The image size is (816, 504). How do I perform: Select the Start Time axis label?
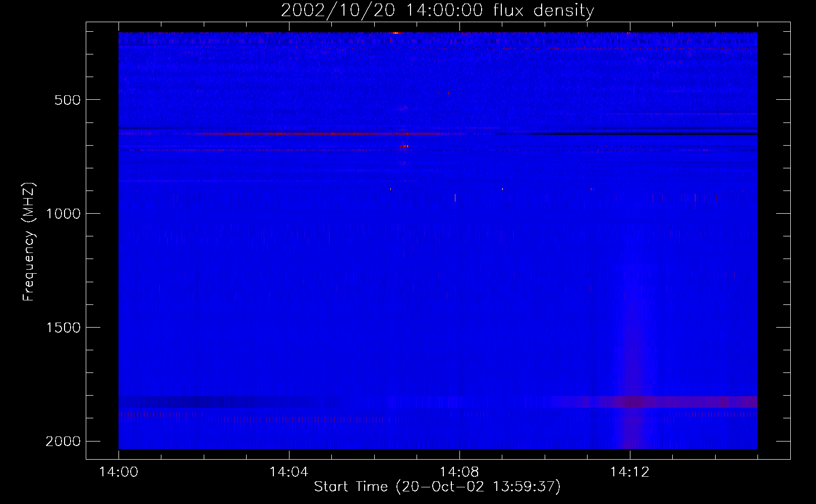437,487
